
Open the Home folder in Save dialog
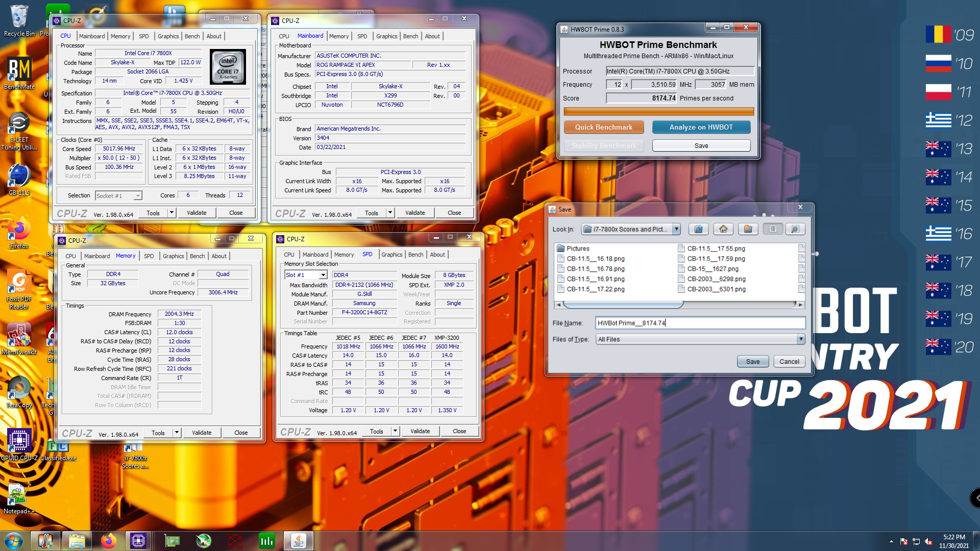pyautogui.click(x=723, y=229)
